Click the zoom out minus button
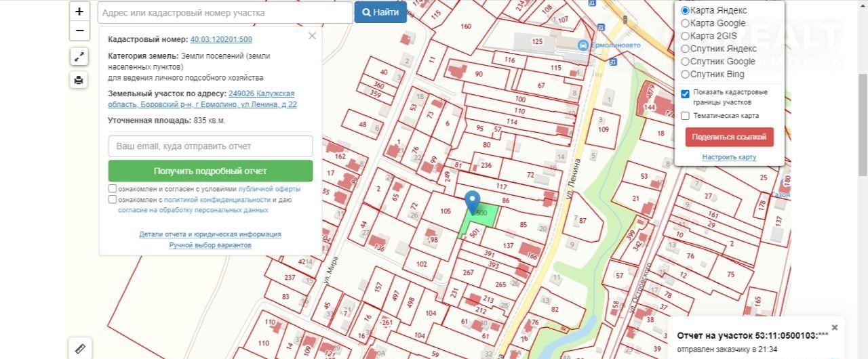 [x=79, y=30]
